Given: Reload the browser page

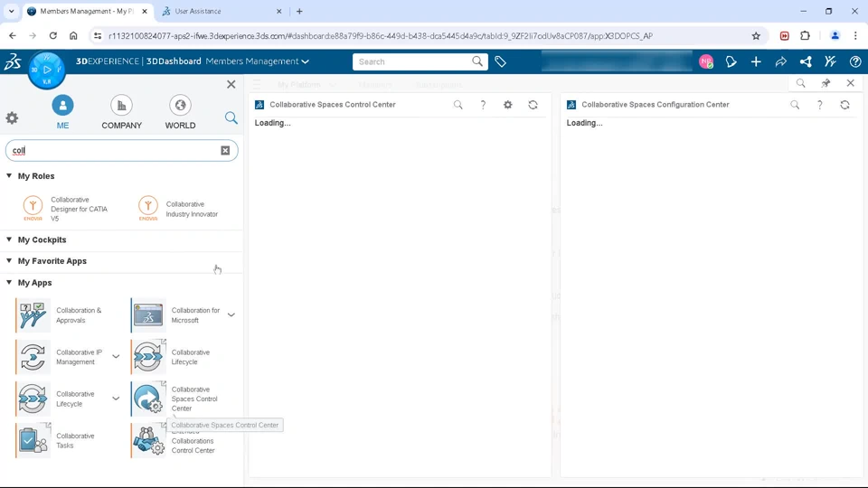Looking at the screenshot, I should [53, 36].
